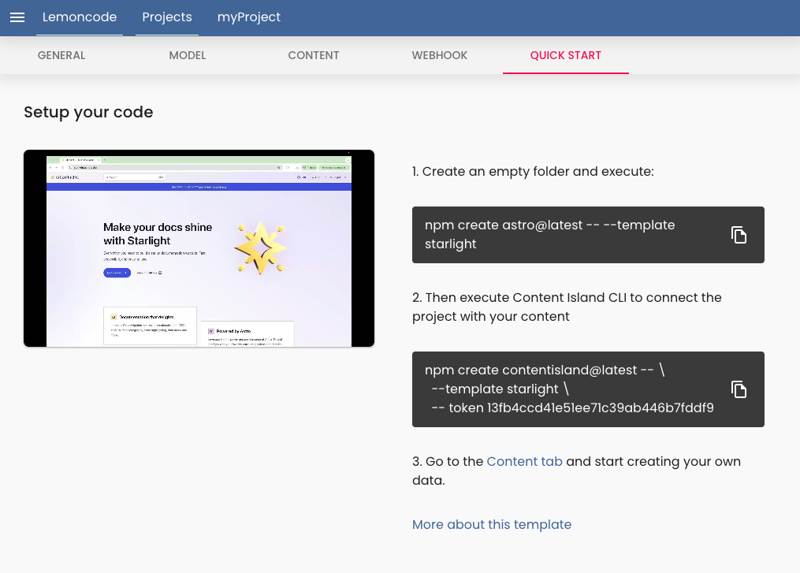
Task: Copy the contentisland CLI command
Action: pos(738,389)
